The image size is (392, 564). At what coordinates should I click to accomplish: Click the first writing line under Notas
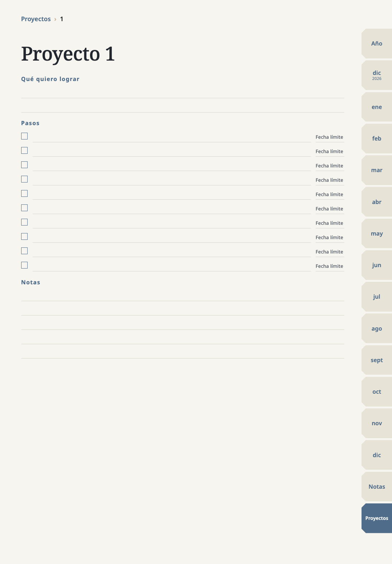[183, 294]
